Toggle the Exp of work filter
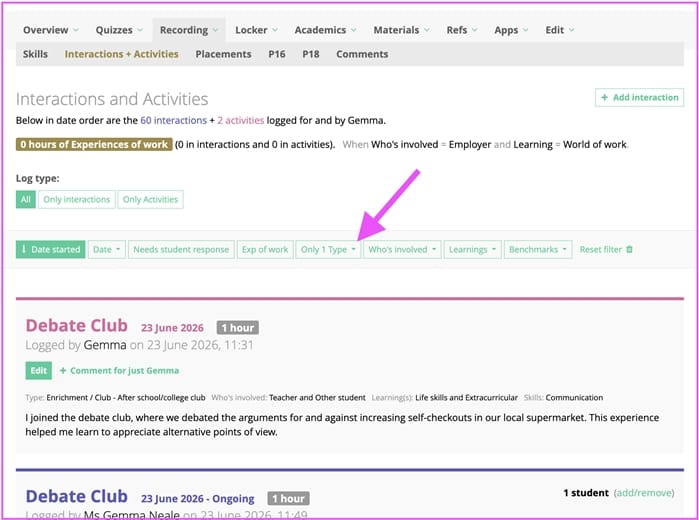699x520 pixels. click(x=265, y=249)
